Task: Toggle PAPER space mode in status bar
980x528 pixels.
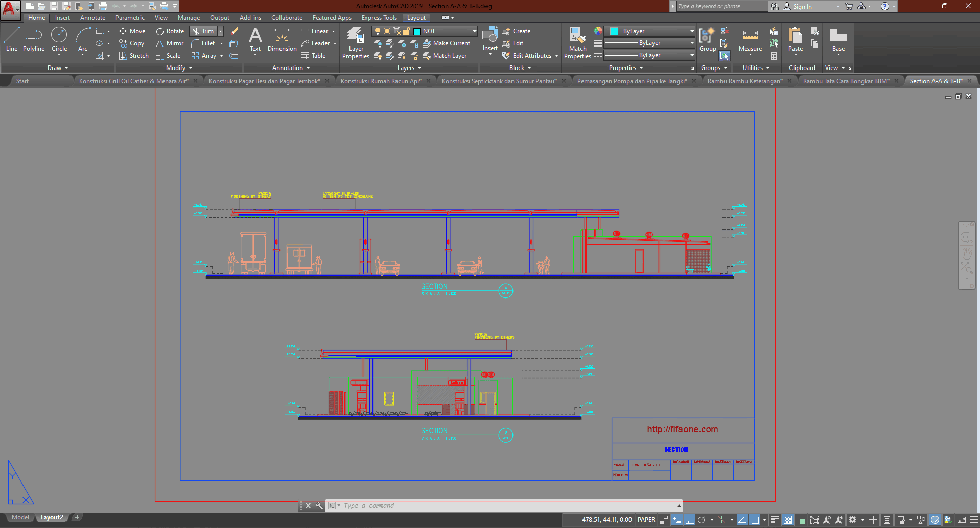Action: pos(646,520)
